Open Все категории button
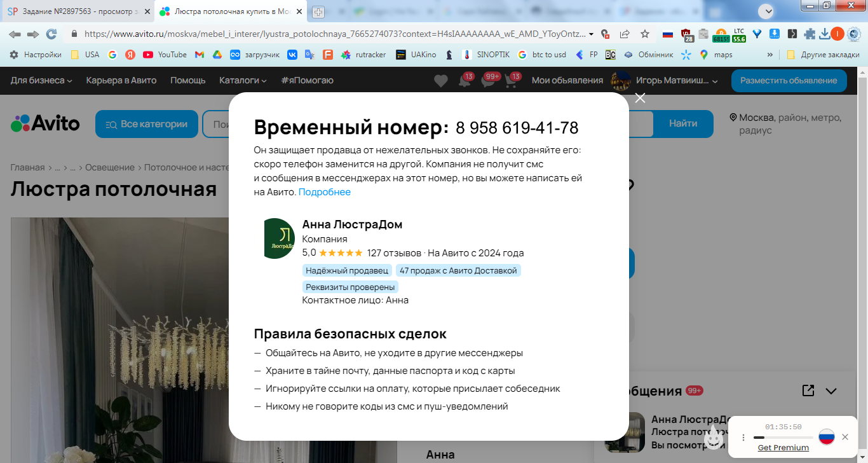The width and height of the screenshot is (868, 463). (x=147, y=124)
